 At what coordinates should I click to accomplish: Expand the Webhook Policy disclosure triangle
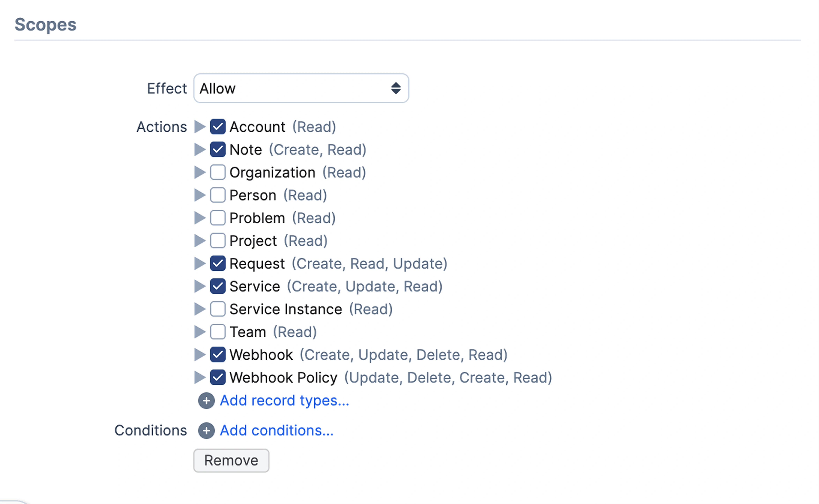[x=199, y=377]
